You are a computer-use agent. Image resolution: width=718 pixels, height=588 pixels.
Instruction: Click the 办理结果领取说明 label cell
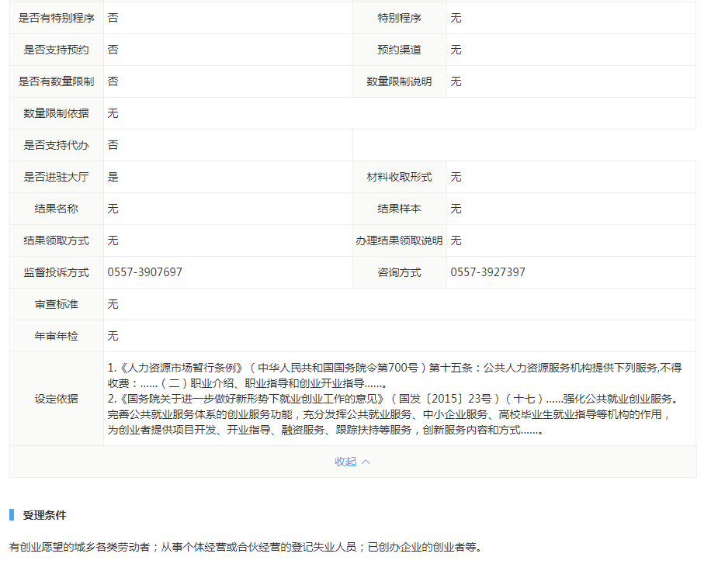(x=399, y=240)
